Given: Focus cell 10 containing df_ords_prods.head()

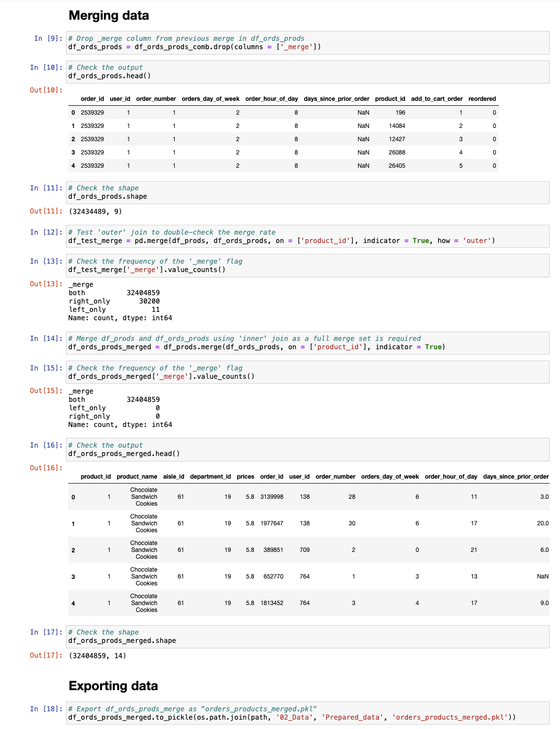Looking at the screenshot, I should click(x=308, y=72).
